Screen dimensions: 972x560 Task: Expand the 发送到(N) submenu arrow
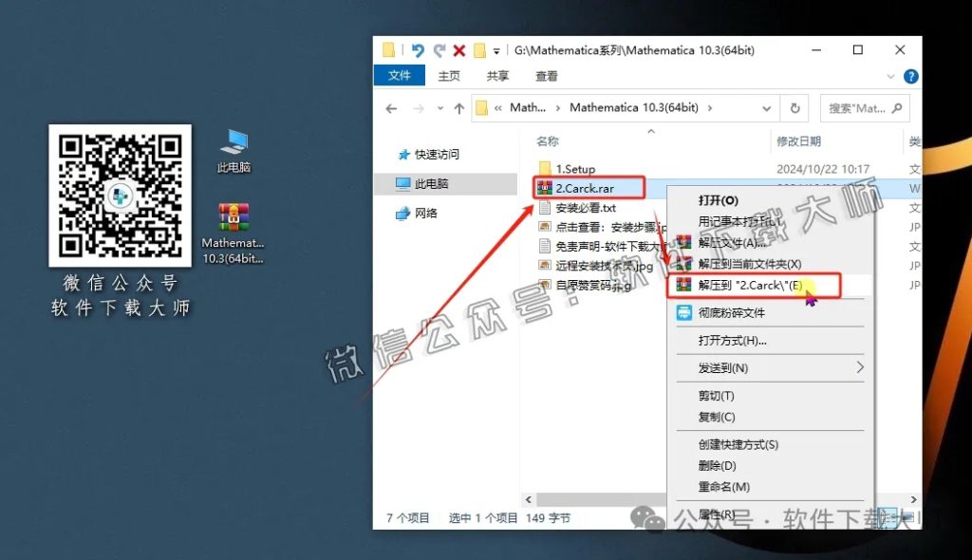[862, 365]
